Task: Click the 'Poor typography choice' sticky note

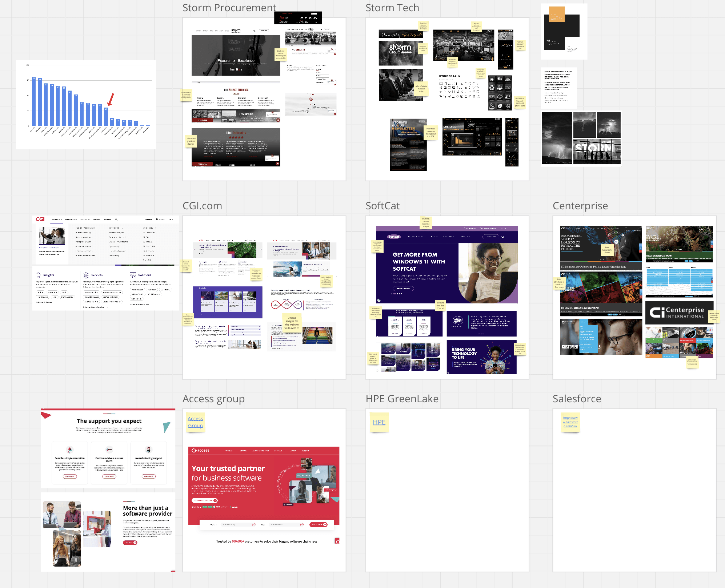Action: (x=607, y=250)
